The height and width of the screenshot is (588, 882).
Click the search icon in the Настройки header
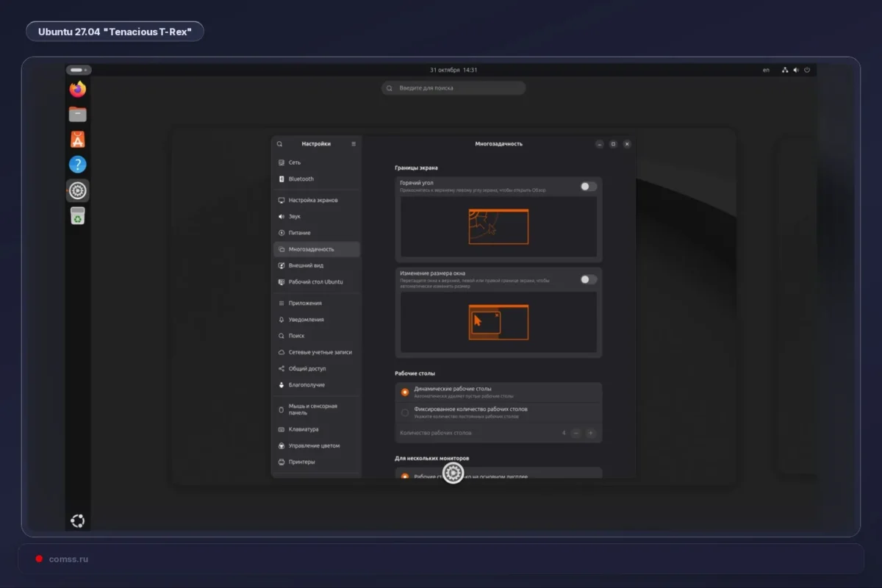click(279, 144)
